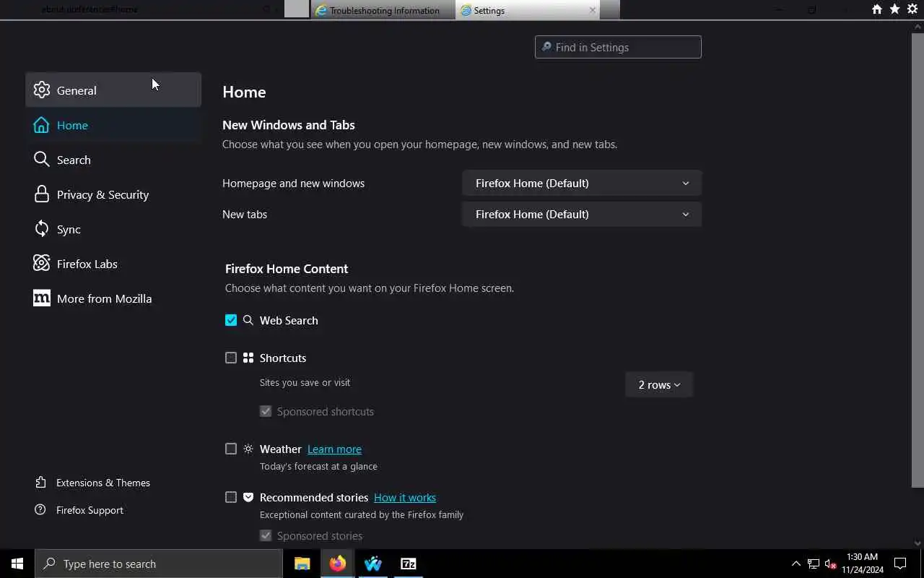The image size is (924, 578).
Task: Click the muted volume icon in system tray
Action: 830,564
